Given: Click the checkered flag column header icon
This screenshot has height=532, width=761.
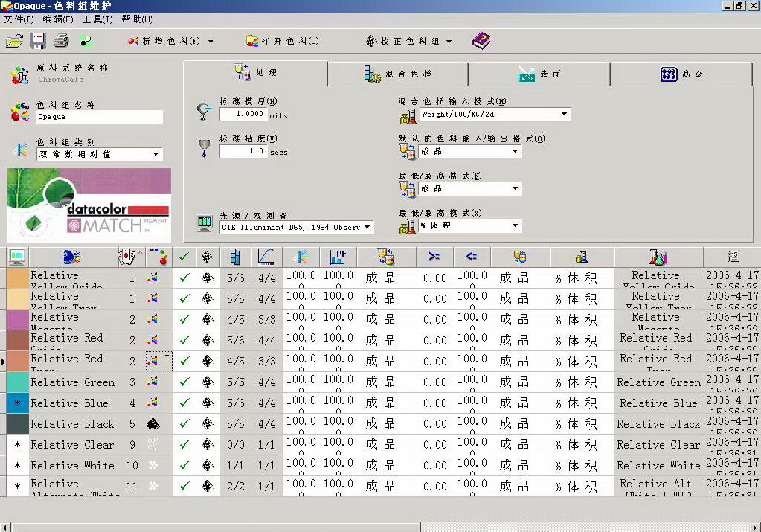Looking at the screenshot, I should tap(208, 257).
